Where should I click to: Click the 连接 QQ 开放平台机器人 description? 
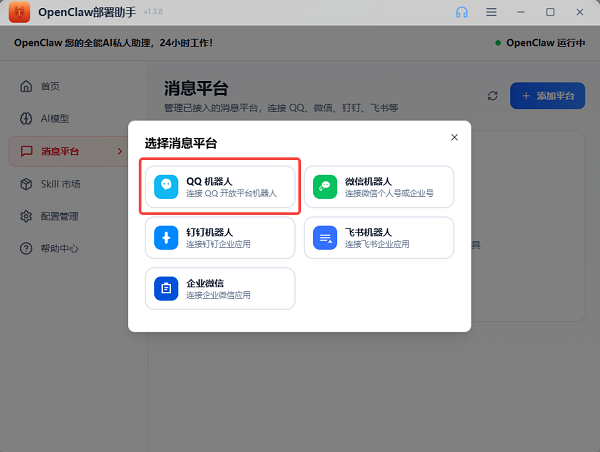point(232,193)
